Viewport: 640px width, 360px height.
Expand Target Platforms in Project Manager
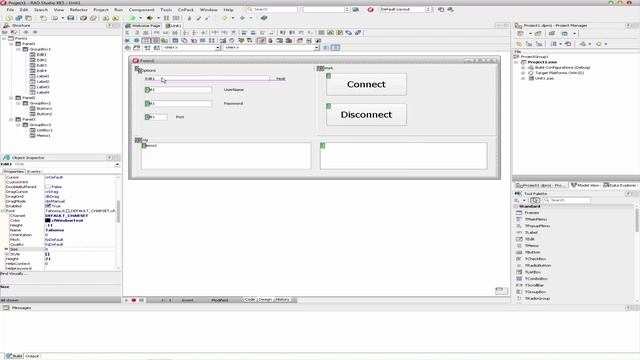(x=523, y=73)
